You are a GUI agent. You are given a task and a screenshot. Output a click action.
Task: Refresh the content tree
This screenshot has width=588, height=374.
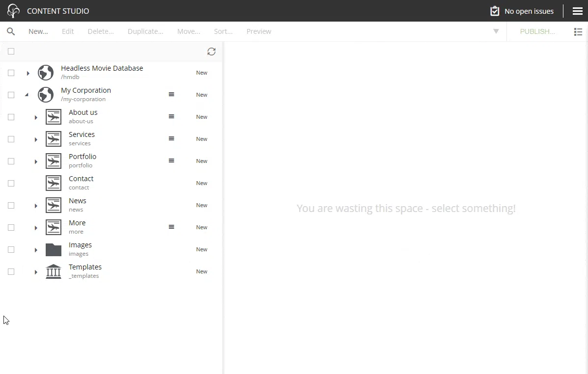click(212, 52)
